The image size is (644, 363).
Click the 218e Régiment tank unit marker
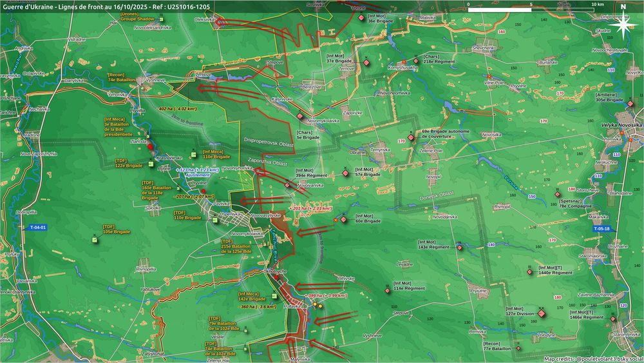(416, 61)
